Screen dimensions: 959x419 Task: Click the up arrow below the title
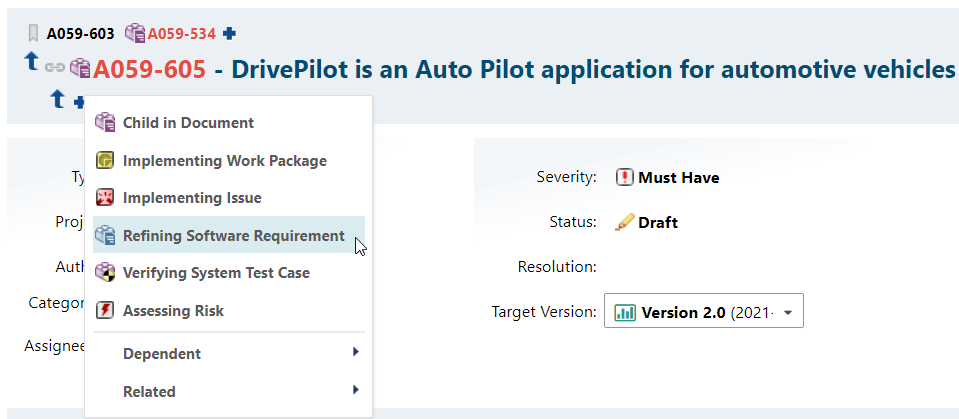(57, 98)
